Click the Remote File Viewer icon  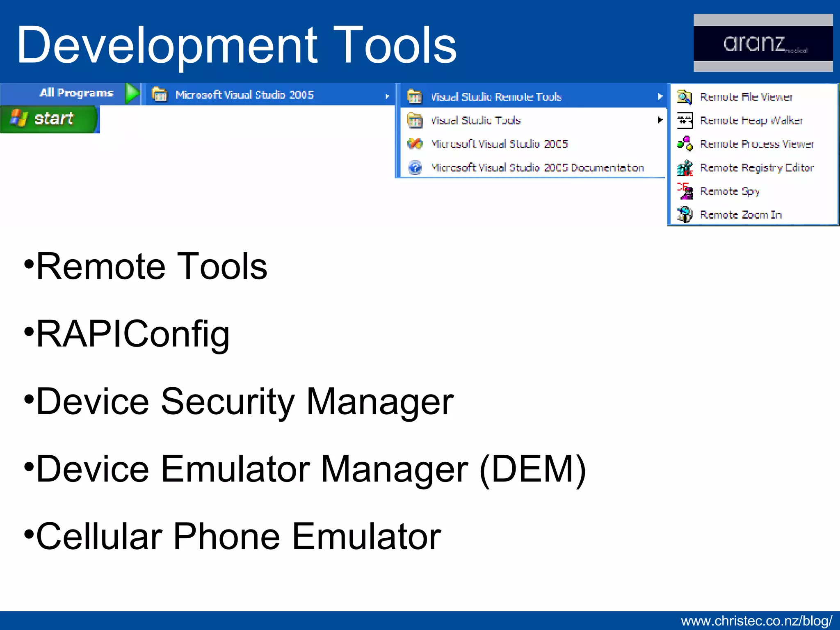(685, 97)
